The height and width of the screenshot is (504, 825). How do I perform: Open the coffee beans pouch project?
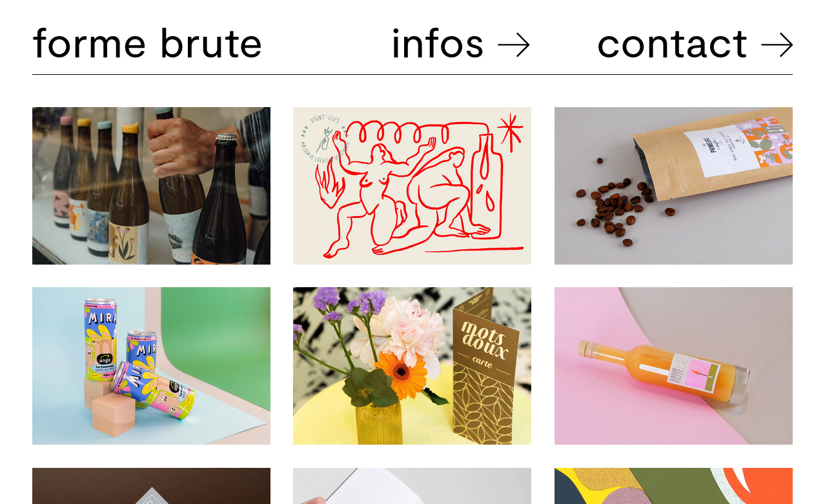(x=673, y=186)
